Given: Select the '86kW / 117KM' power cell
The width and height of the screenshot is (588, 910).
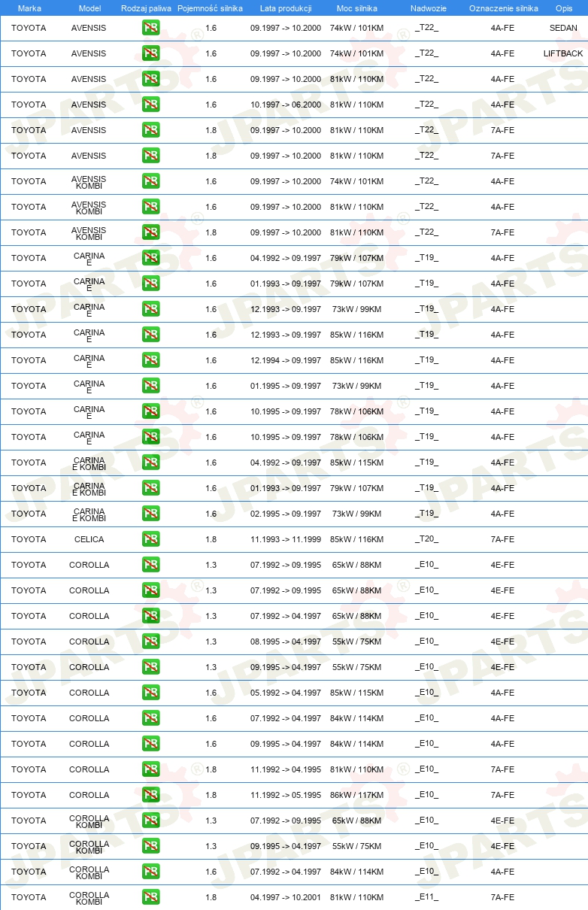Looking at the screenshot, I should (x=356, y=795).
